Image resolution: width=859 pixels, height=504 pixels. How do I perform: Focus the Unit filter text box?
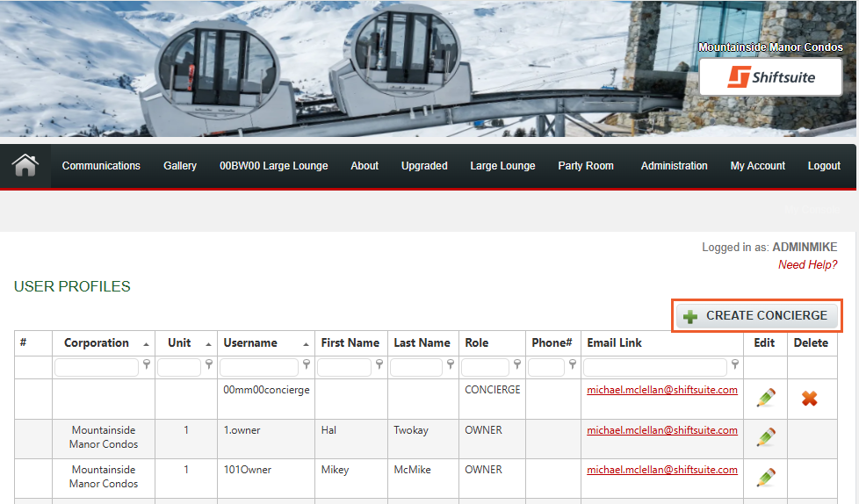point(179,367)
